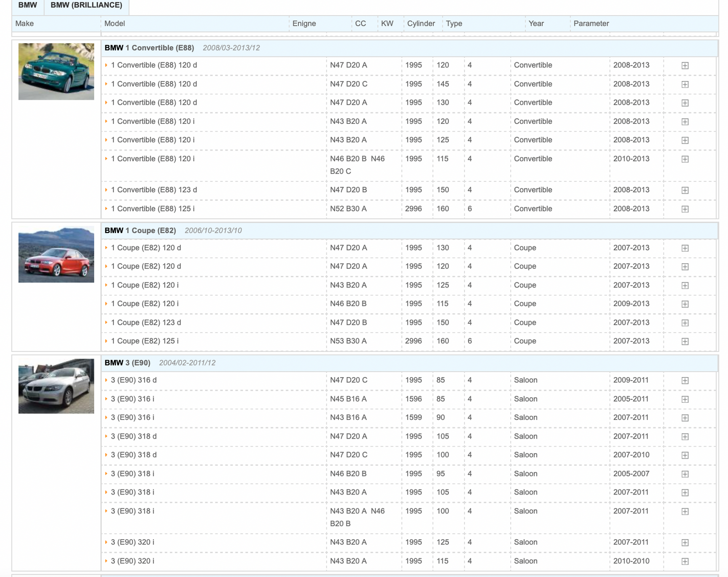Image resolution: width=728 pixels, height=577 pixels.
Task: Select the 1599 CC cell
Action: pyautogui.click(x=414, y=418)
